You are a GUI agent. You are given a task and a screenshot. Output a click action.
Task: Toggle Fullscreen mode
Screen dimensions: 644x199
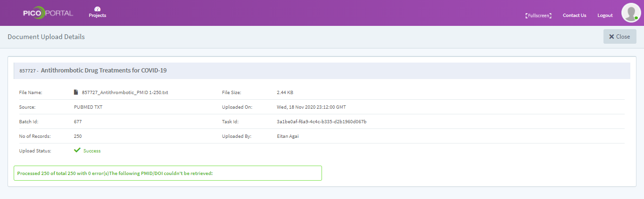click(538, 16)
